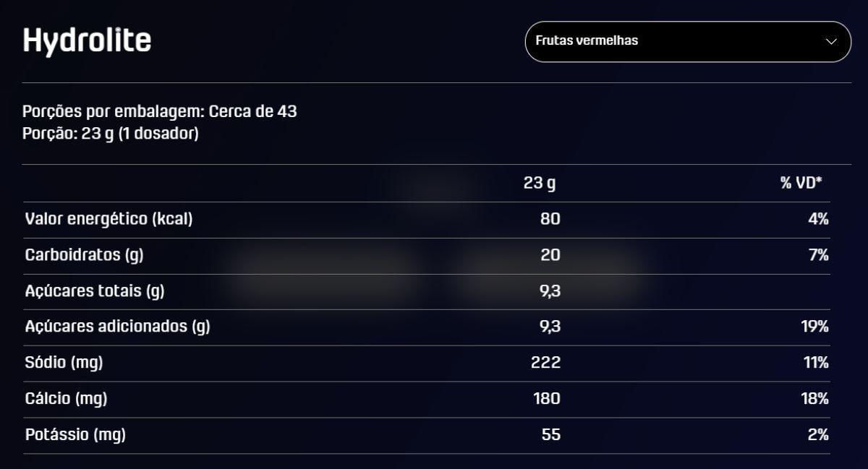Click the Açúcares totais (g) row label

pos(95,291)
